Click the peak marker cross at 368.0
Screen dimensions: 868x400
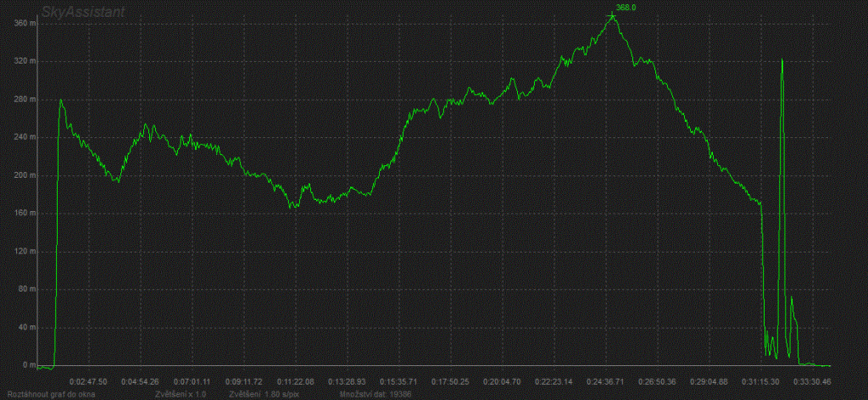(x=612, y=16)
